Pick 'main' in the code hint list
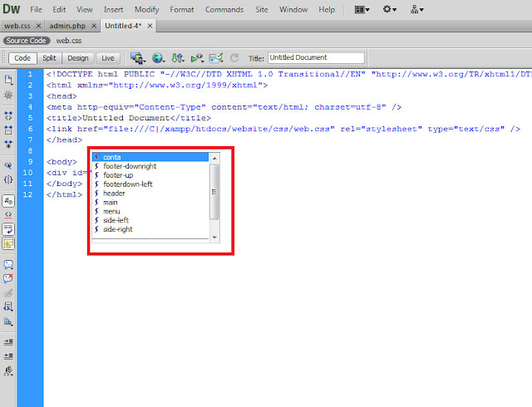 pyautogui.click(x=150, y=202)
